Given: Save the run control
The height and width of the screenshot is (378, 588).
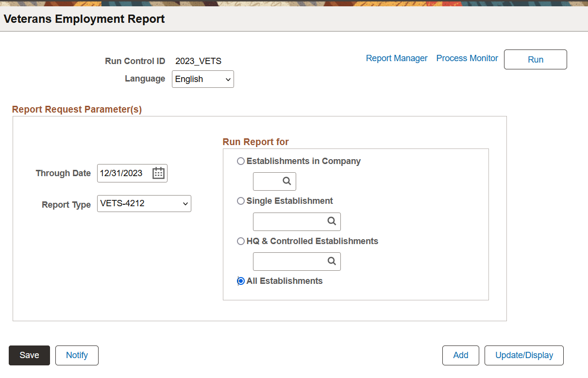Looking at the screenshot, I should click(29, 355).
